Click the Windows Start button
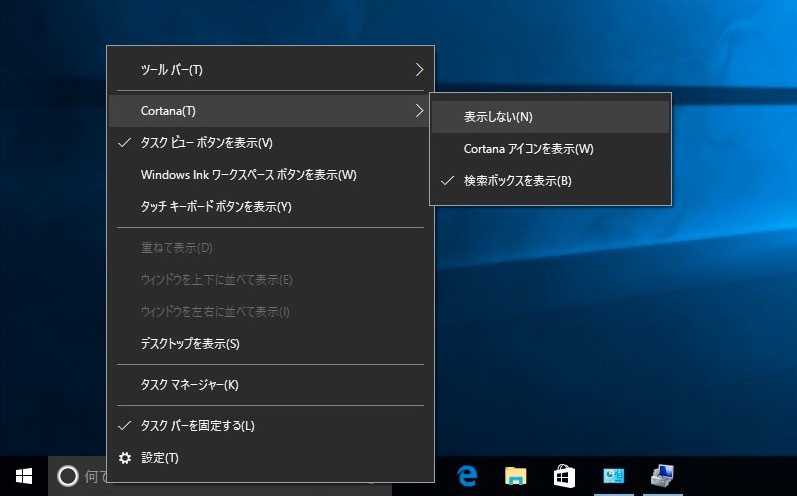Image resolution: width=797 pixels, height=496 pixels. pos(24,476)
